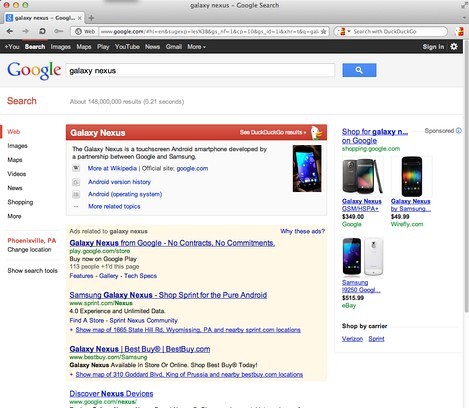Image resolution: width=469 pixels, height=408 pixels.
Task: Click the key (password wand) icon in the toolbar
Action: 58,31
